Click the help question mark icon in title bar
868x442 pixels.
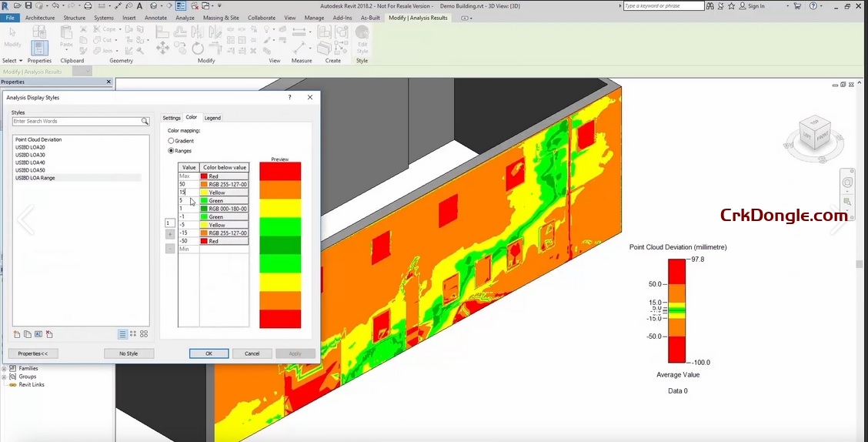813,6
